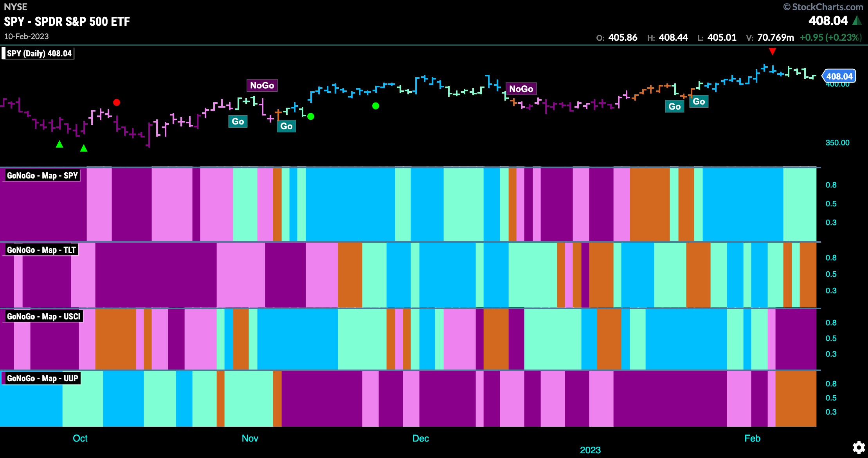Click the large 408.04 last price header

[828, 20]
